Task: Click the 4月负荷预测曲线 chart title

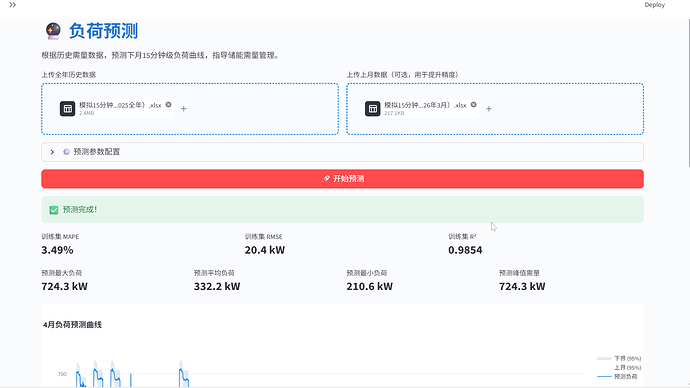Action: (72, 325)
